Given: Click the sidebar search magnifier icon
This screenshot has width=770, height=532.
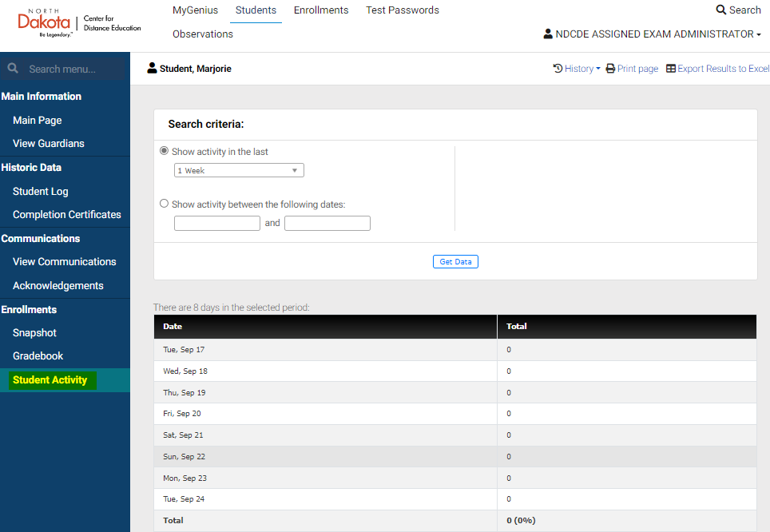Looking at the screenshot, I should pos(13,68).
